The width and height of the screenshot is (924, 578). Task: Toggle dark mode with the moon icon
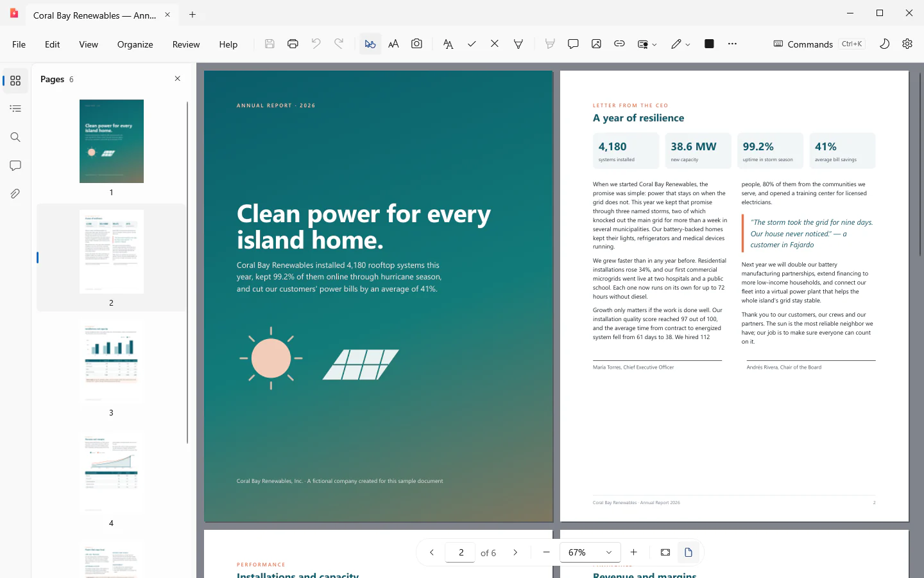tap(884, 44)
